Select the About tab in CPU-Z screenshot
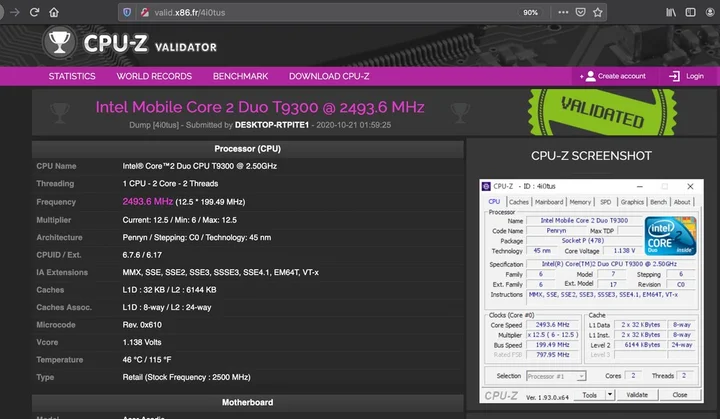 click(682, 202)
